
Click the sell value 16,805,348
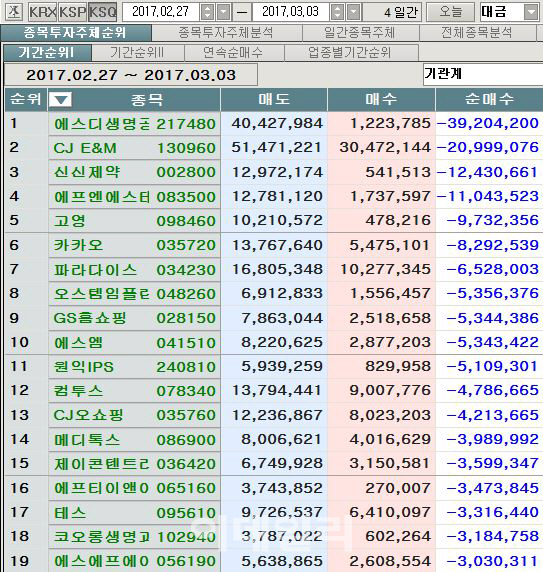pos(277,269)
